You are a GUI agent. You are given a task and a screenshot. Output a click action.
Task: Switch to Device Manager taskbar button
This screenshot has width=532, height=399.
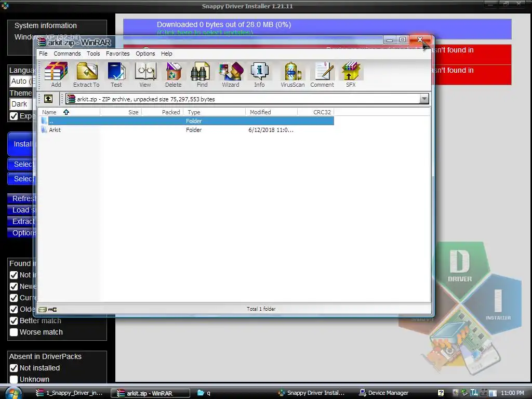384,393
